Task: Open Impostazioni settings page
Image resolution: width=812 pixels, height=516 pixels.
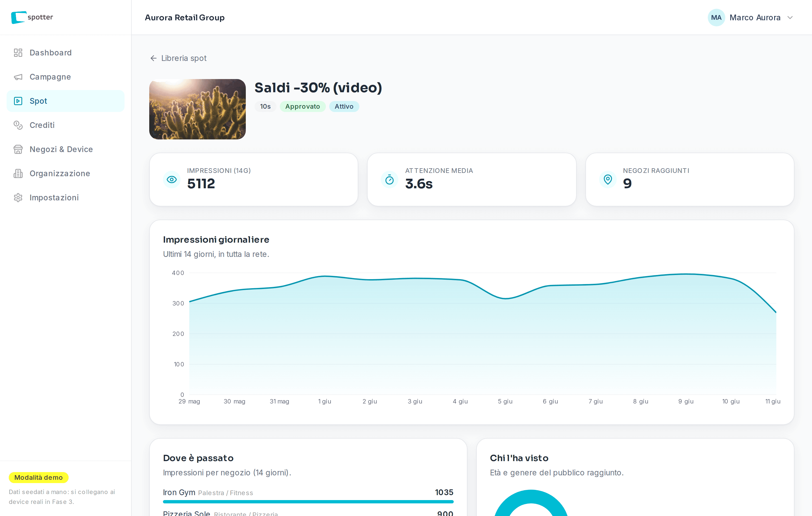Action: 65,197
